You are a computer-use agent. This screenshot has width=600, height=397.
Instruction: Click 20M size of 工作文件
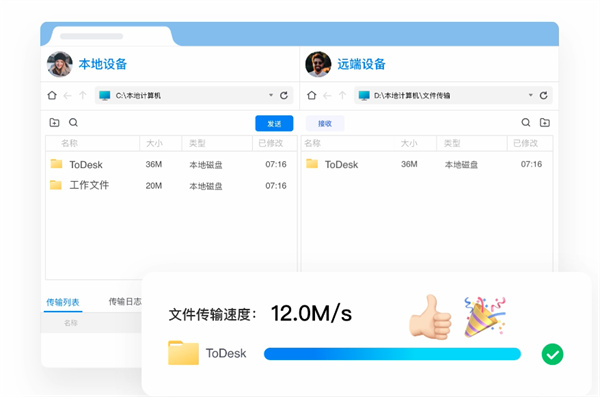click(153, 186)
